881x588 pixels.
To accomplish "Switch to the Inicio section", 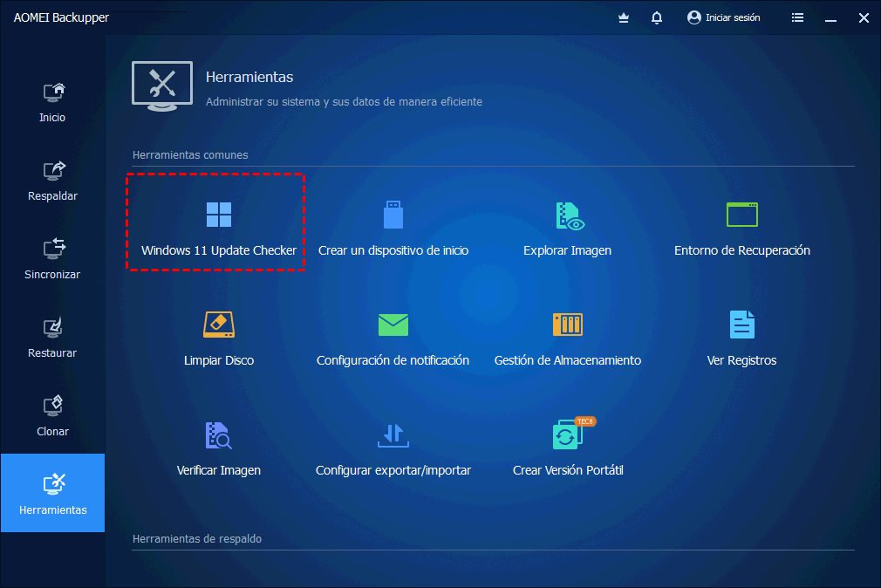I will tap(52, 102).
